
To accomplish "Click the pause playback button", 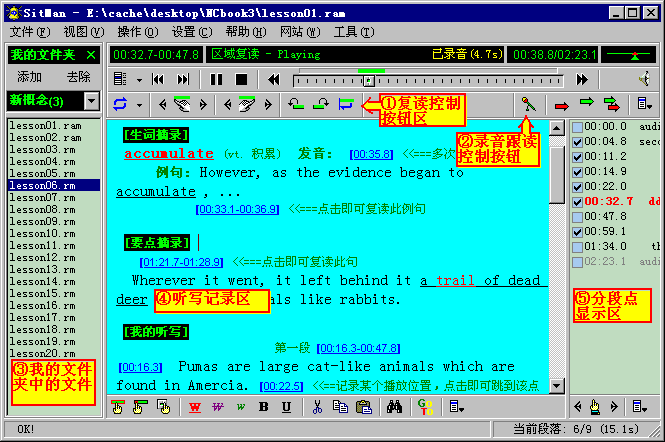I will [216, 79].
